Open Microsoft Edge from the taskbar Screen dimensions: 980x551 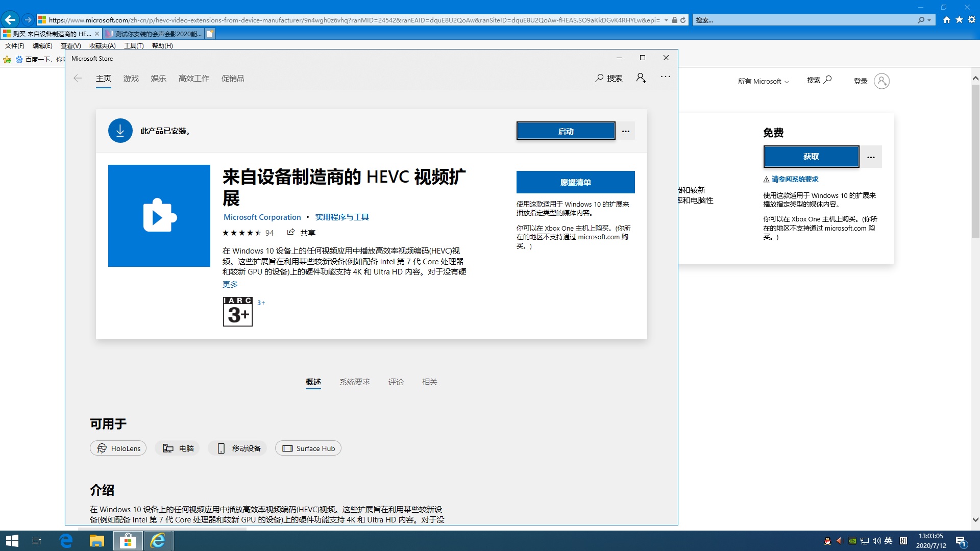point(66,541)
